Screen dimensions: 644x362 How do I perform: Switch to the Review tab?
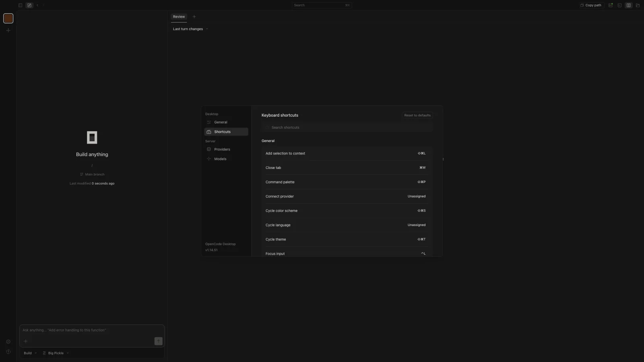pyautogui.click(x=179, y=16)
